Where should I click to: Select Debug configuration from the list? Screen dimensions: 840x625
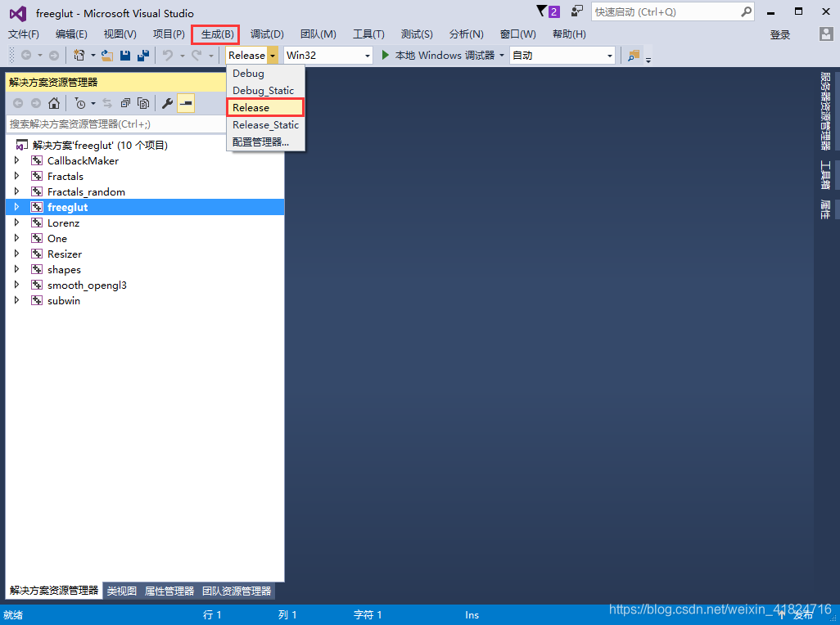point(266,74)
